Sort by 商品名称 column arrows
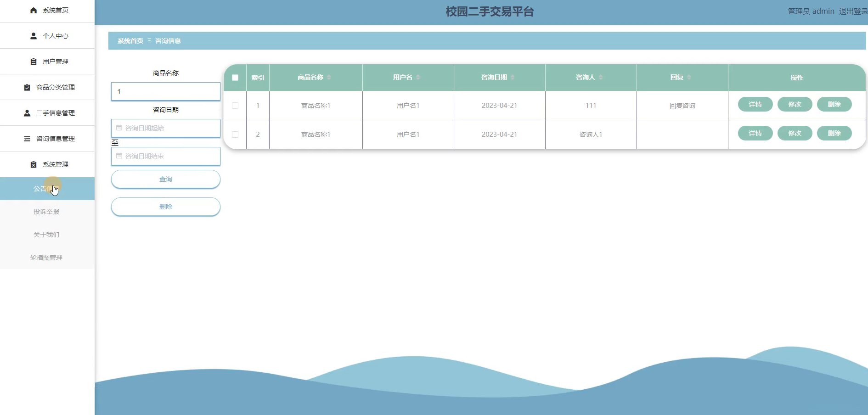The width and height of the screenshot is (868, 415). point(329,77)
